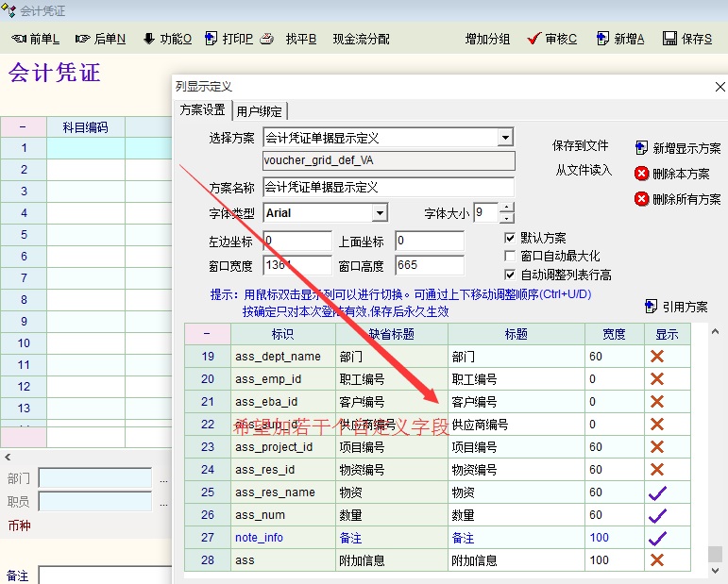728x584 pixels.
Task: Enable the 窗口自动最大化 checkbox
Action: tap(511, 257)
